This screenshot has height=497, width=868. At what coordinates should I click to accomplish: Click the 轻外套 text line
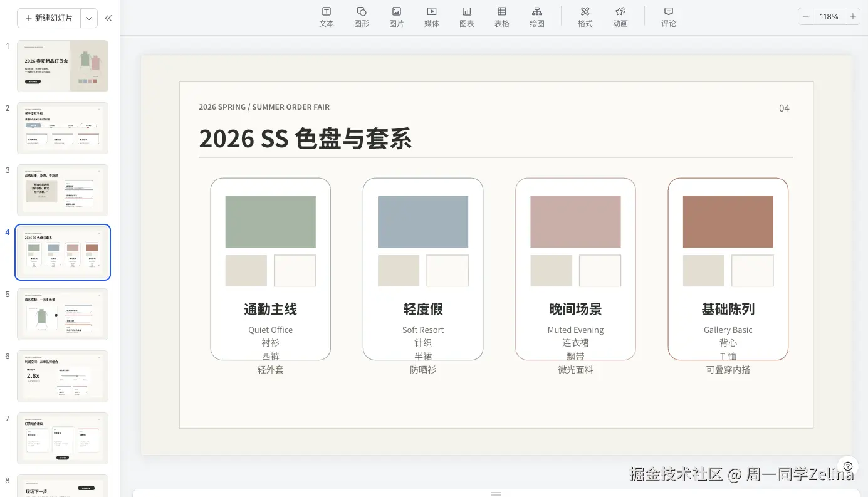(x=271, y=370)
